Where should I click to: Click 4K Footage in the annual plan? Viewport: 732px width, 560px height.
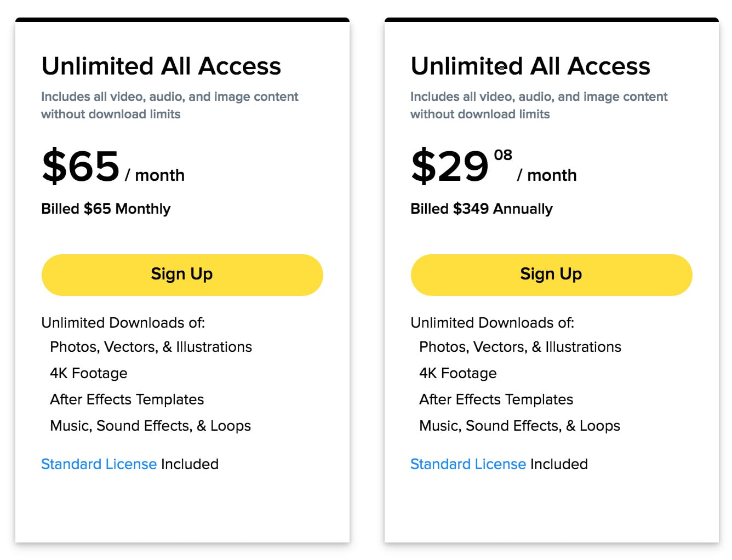458,373
